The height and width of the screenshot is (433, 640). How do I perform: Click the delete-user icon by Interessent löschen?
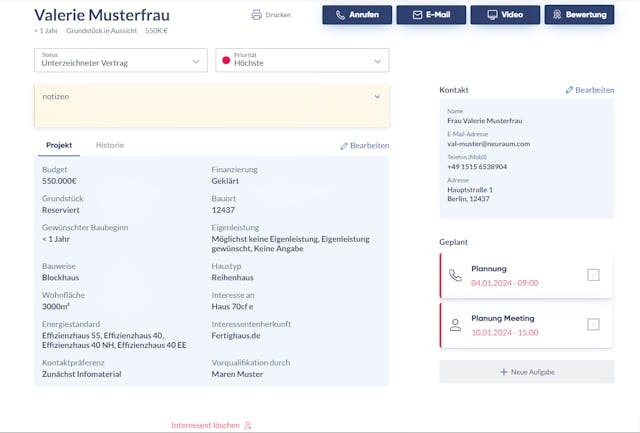(x=247, y=425)
